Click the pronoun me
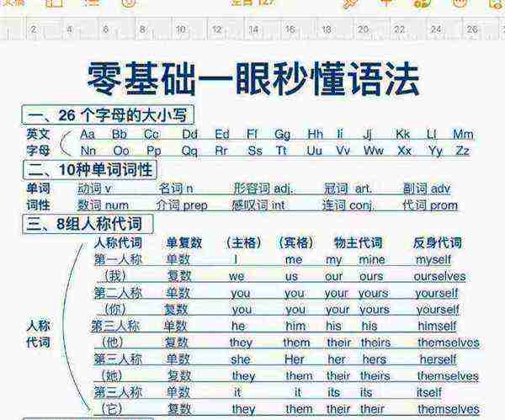Image resolution: width=505 pixels, height=420 pixels. click(x=294, y=259)
